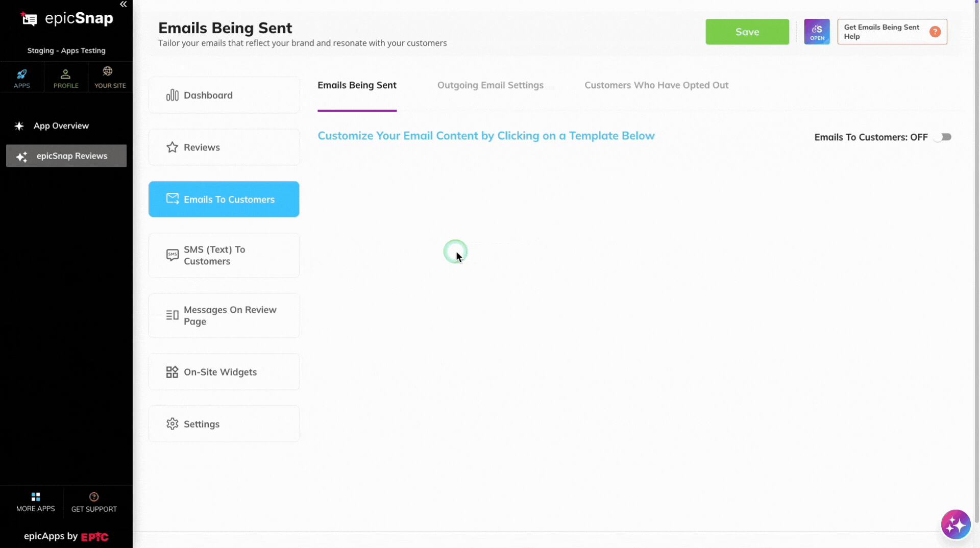This screenshot has height=548, width=980.
Task: Click the sparkle icon next to epicSnap Reviews
Action: (22, 157)
